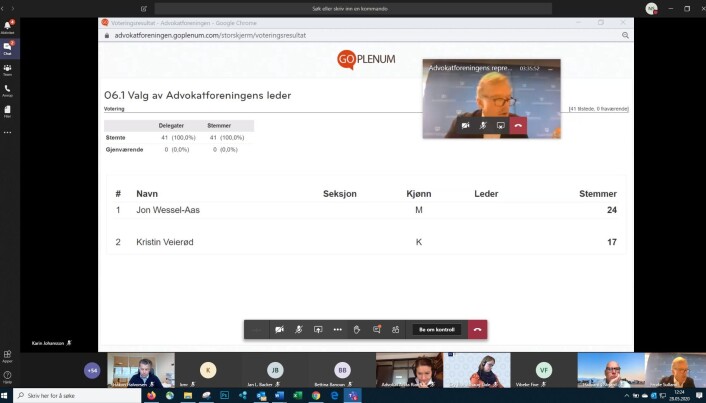
Task: Click the Kjønn column header
Action: 419,194
